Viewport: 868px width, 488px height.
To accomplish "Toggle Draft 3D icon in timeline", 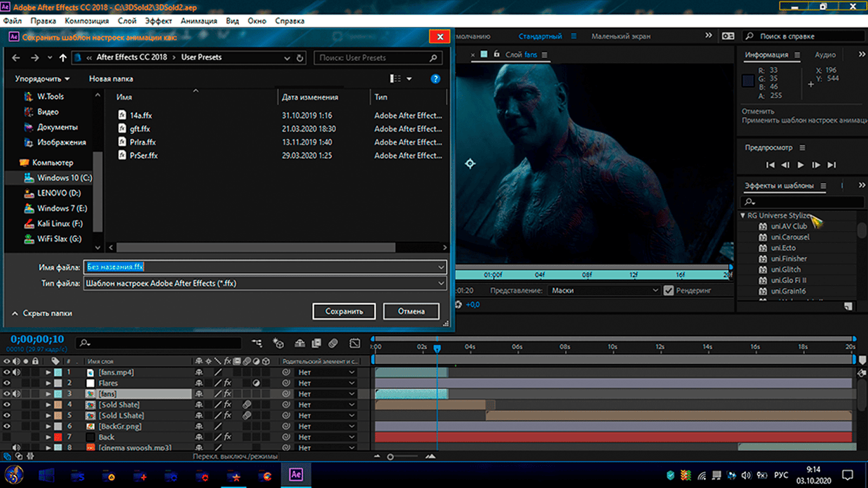I will pos(278,343).
